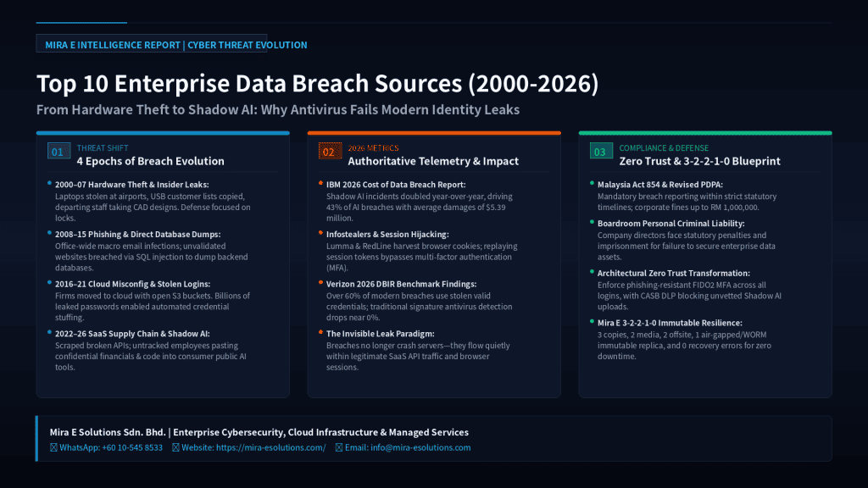Click the Company directors face statutory penalties paragraph
This screenshot has height=488, width=868.
(687, 246)
